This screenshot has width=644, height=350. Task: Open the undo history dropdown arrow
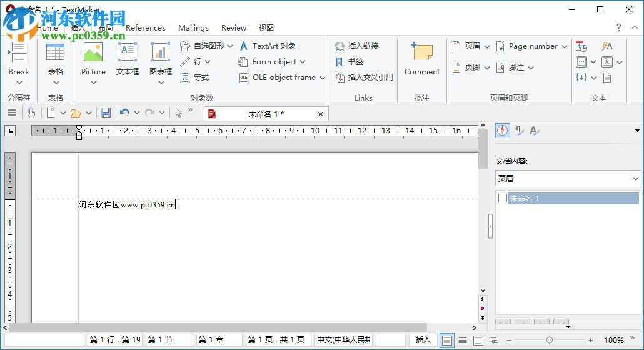click(x=137, y=112)
